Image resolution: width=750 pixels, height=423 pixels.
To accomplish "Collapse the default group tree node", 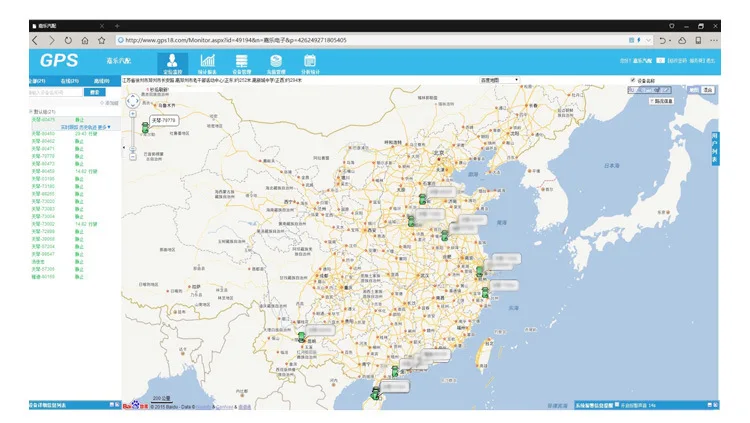I will coord(31,111).
